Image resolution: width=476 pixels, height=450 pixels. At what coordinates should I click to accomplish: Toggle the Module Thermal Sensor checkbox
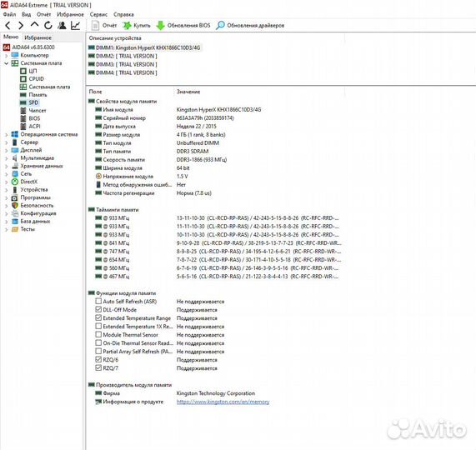tap(98, 334)
